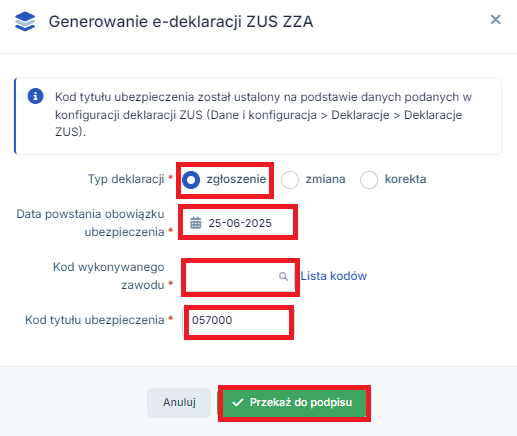Click the blue info icon in notice
This screenshot has width=517, height=436.
click(35, 96)
